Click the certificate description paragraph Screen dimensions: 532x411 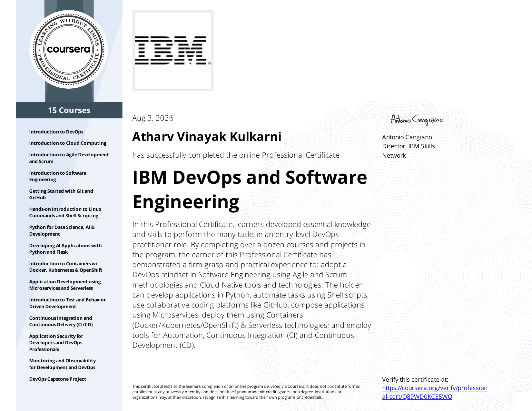click(251, 285)
